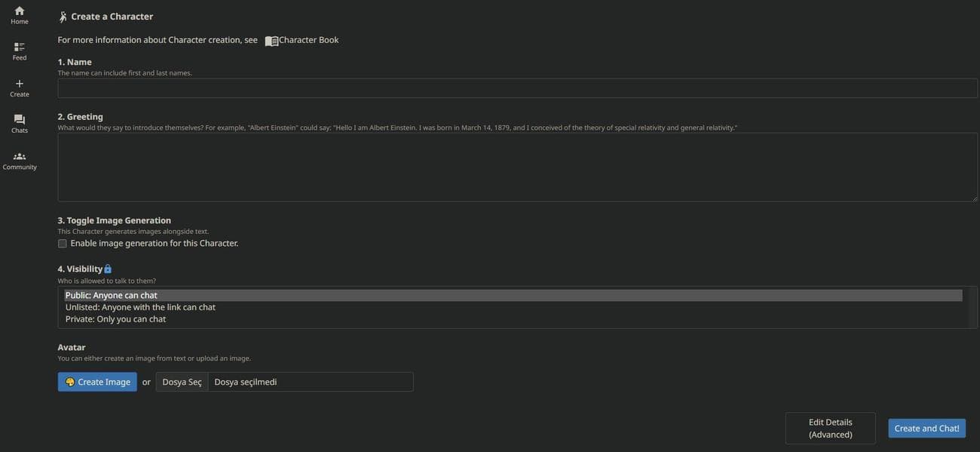This screenshot has height=452, width=980.
Task: Select "Public: Anyone can chat" option
Action: coord(112,295)
